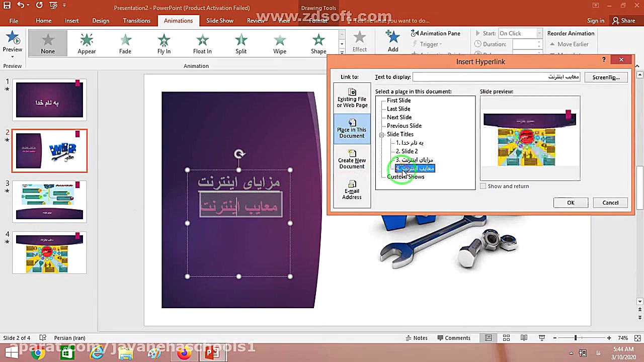Image resolution: width=644 pixels, height=362 pixels.
Task: Collapse the Slide Titles tree node
Action: [382, 135]
